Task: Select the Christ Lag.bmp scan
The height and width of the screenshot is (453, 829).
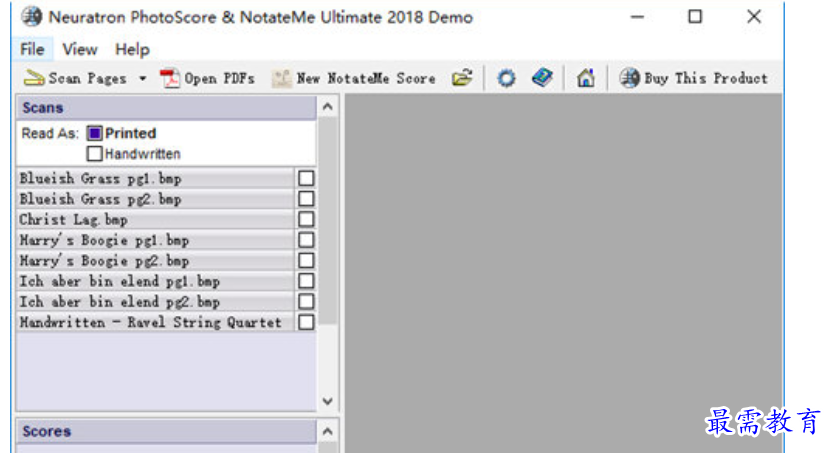Action: click(155, 219)
